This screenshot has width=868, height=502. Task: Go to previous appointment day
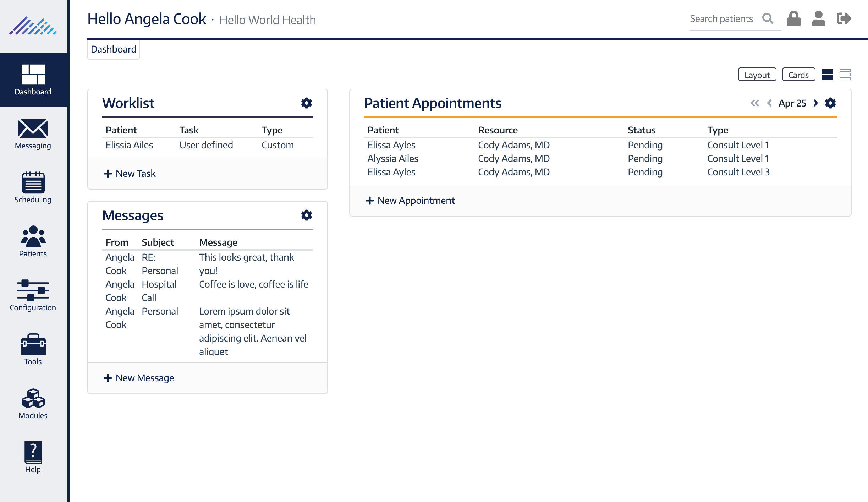[769, 103]
